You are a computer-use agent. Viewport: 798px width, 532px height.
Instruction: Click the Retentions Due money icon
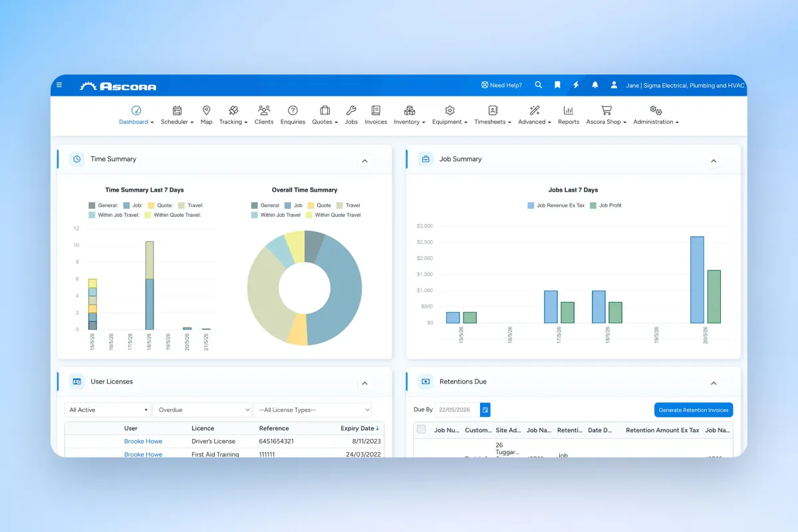[x=426, y=382]
